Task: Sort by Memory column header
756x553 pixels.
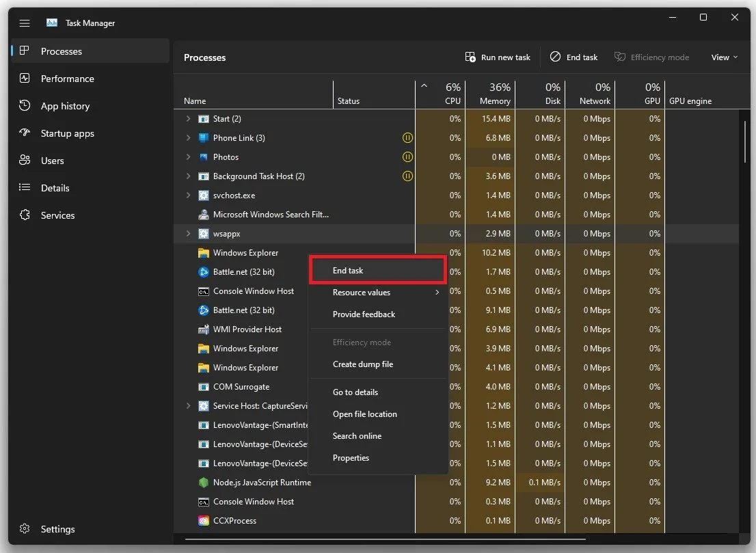Action: pos(490,94)
